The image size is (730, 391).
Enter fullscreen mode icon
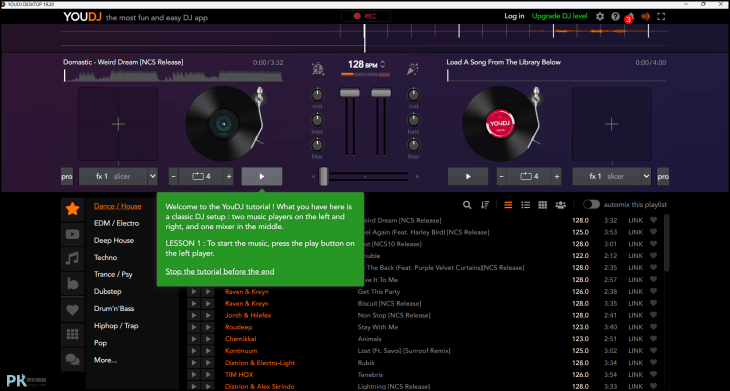[x=661, y=16]
